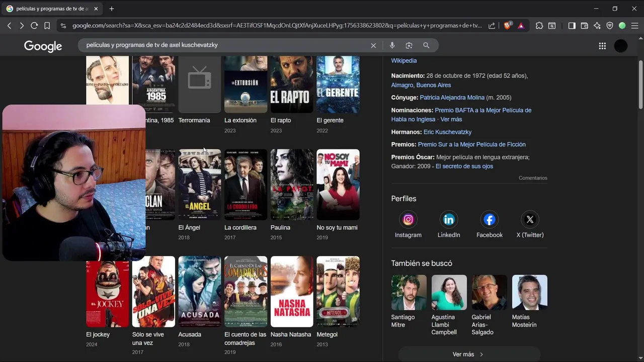Open the Instagram profile icon
The width and height of the screenshot is (644, 362).
(x=408, y=220)
